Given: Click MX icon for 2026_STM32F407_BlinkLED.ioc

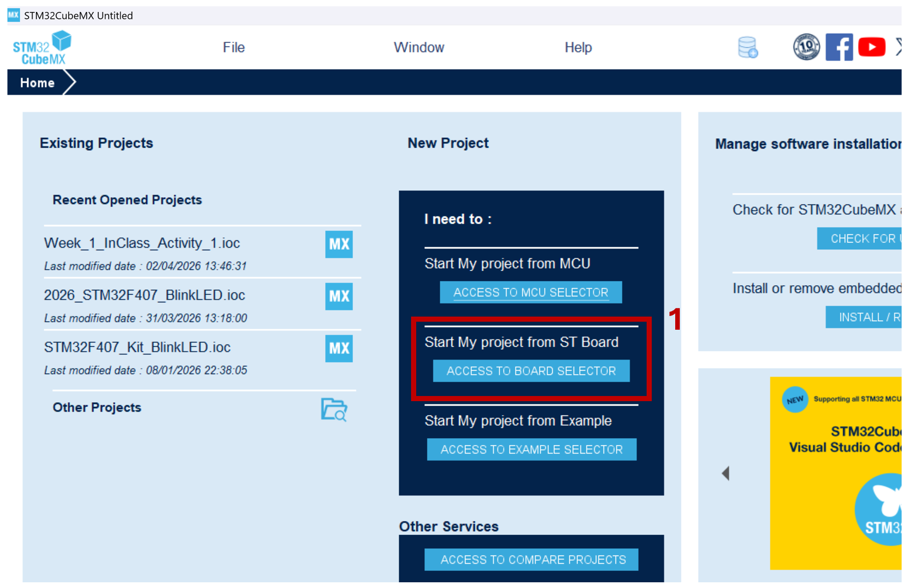Looking at the screenshot, I should click(339, 297).
